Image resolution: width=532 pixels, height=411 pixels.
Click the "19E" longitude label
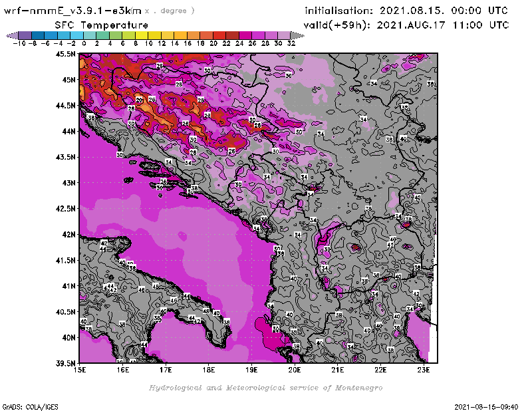tap(251, 370)
